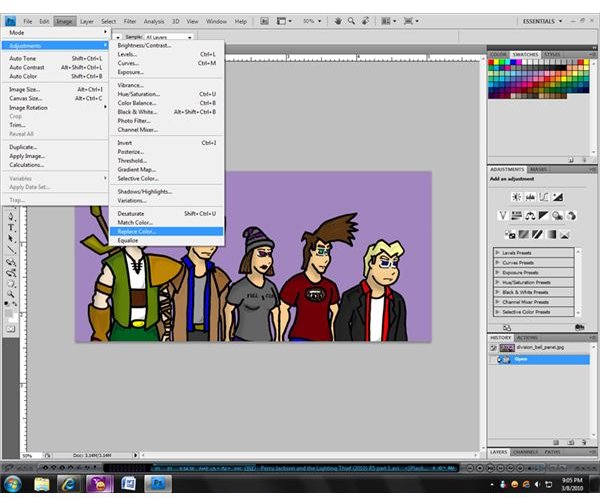Select the Zoom tool in application bar

tap(351, 21)
